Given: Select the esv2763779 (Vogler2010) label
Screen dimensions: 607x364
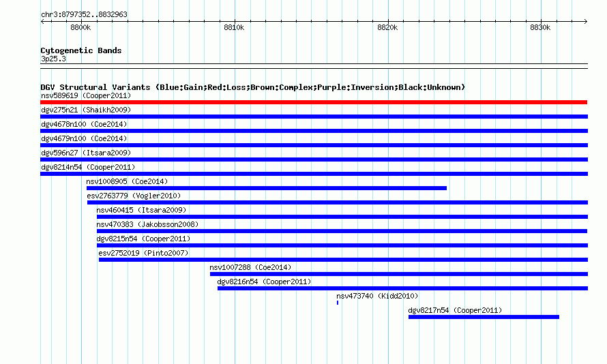Looking at the screenshot, I should pos(134,196).
